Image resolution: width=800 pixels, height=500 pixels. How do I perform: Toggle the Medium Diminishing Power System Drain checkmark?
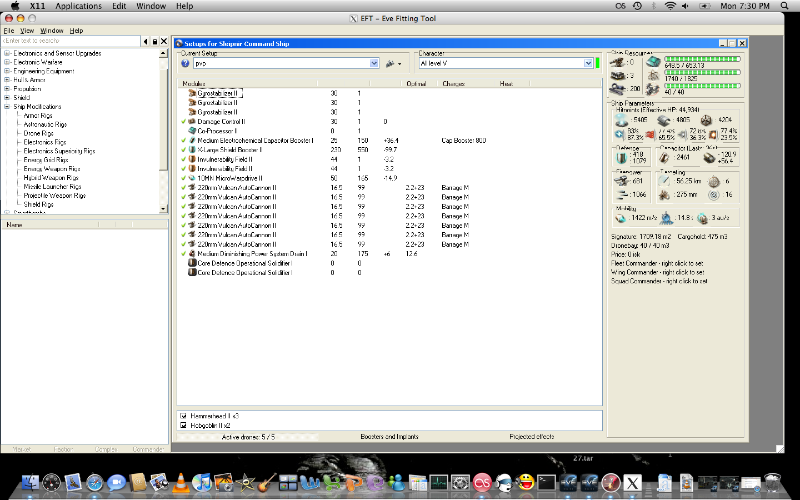(183, 254)
